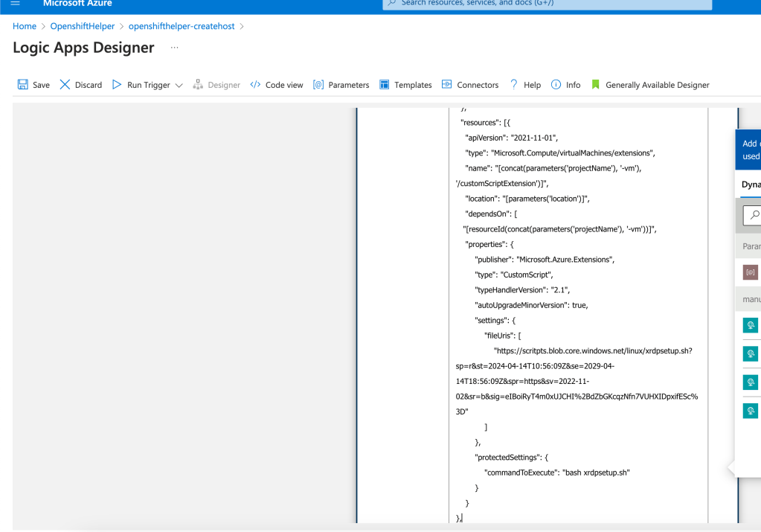761x532 pixels.
Task: Click the Designer hierarchy icon
Action: click(x=198, y=85)
